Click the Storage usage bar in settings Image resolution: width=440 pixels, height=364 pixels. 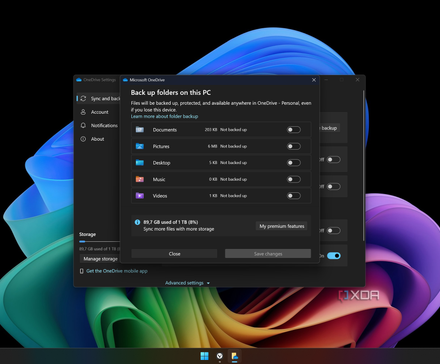point(99,241)
